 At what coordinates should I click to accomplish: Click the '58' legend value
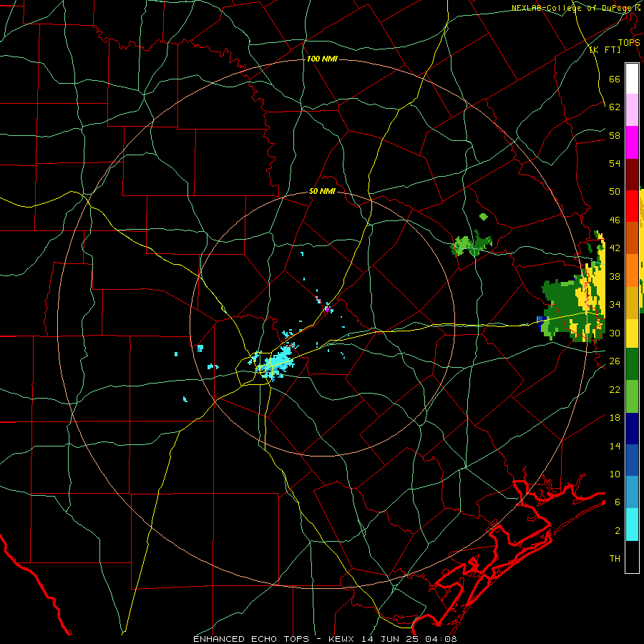point(615,135)
